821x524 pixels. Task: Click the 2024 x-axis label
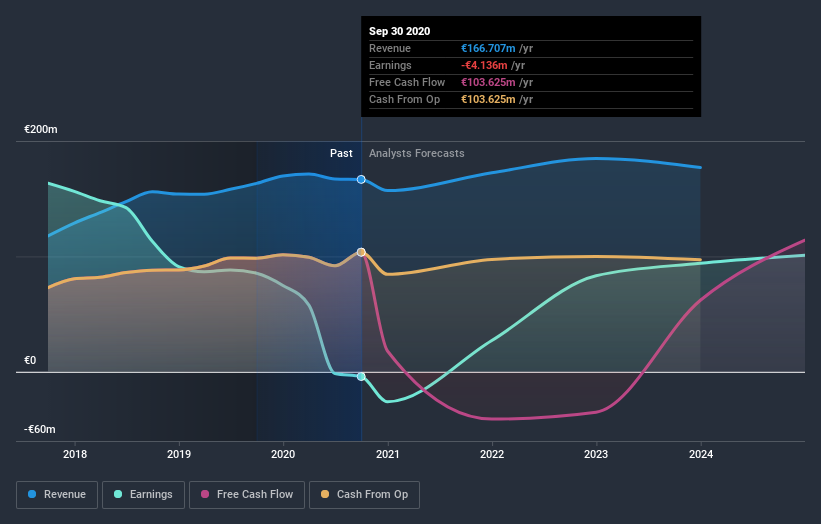coord(701,454)
